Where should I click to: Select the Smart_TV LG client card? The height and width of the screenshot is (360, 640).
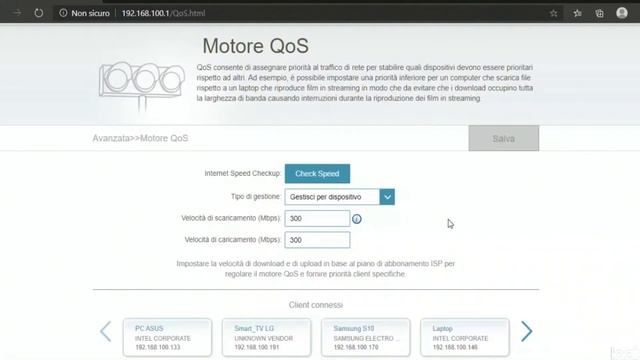point(267,337)
